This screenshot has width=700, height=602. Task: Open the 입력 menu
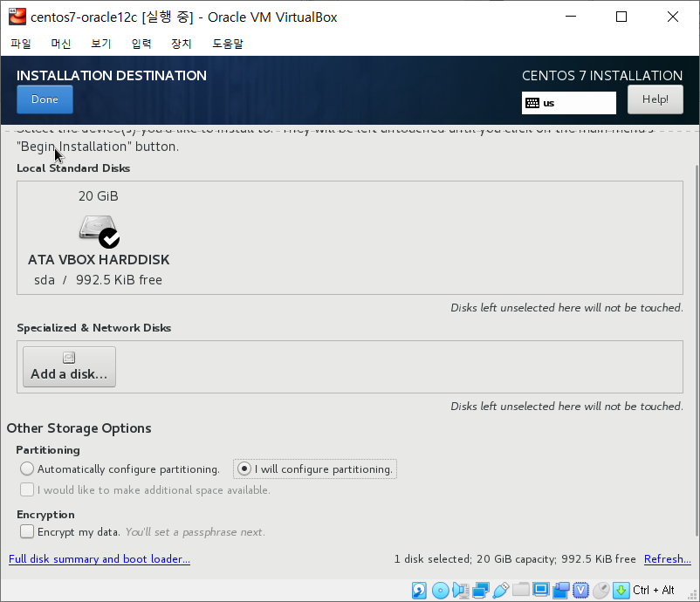click(x=141, y=44)
